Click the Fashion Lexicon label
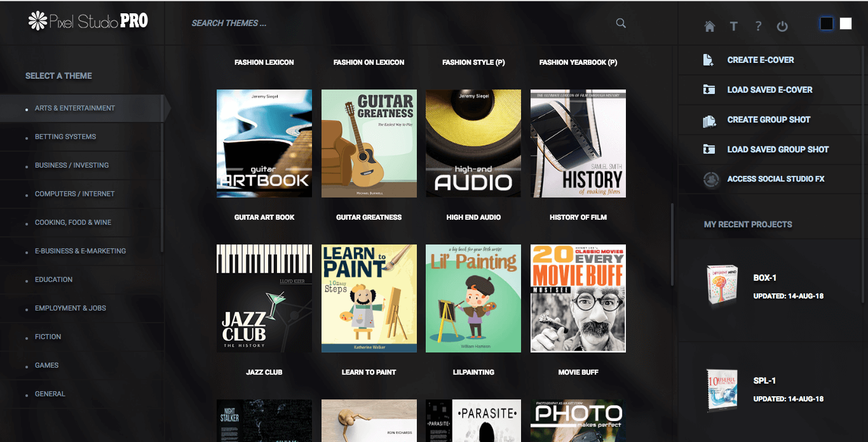The width and height of the screenshot is (868, 442). click(x=264, y=62)
